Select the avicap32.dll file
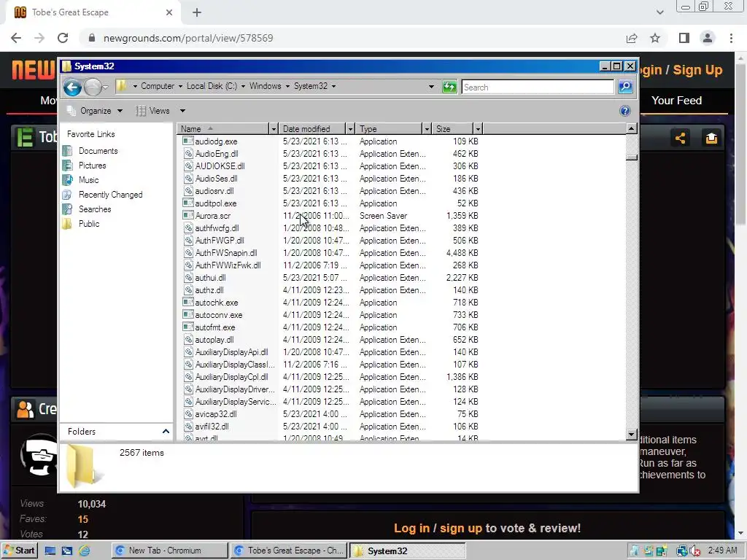 tap(216, 414)
